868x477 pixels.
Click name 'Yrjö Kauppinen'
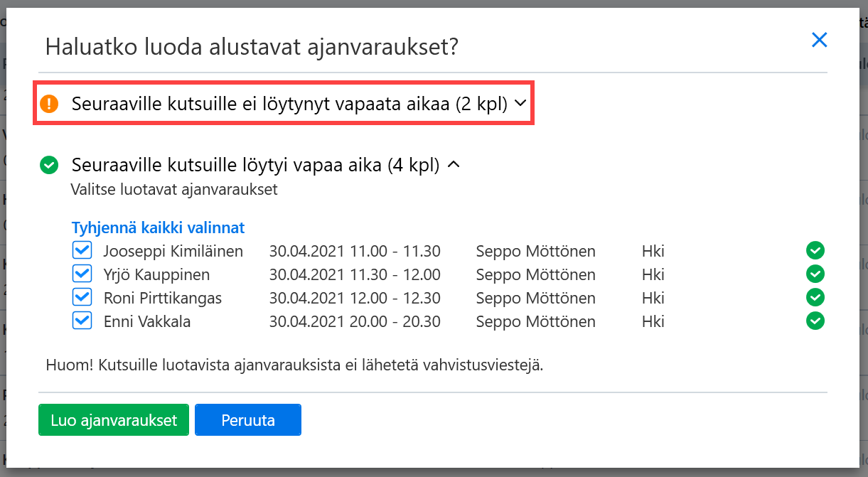click(156, 274)
